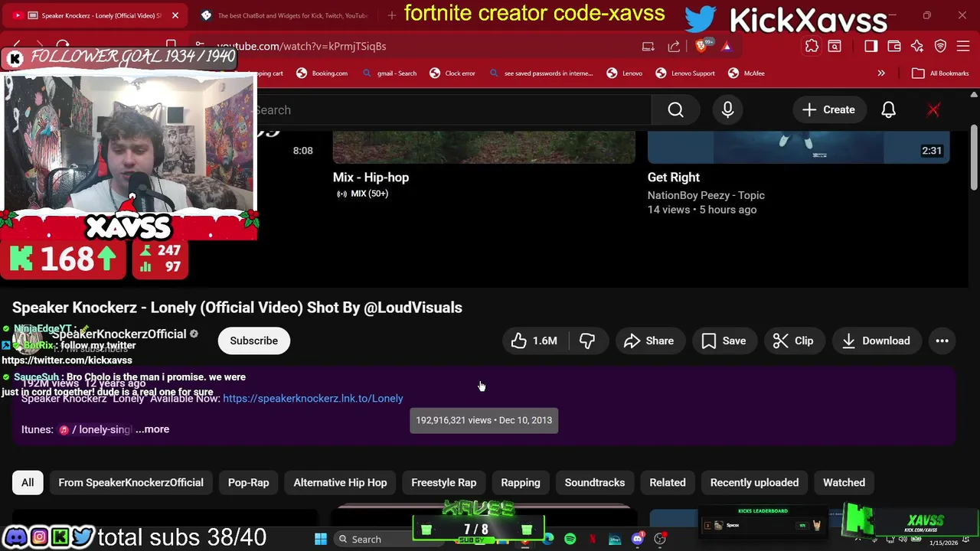Open the Lenovo Support bookmark
Image resolution: width=980 pixels, height=551 pixels.
[685, 73]
